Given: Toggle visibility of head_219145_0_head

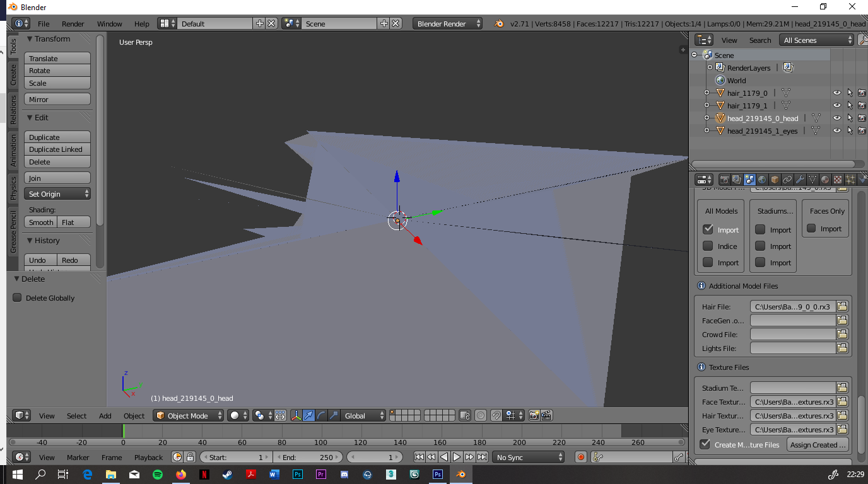Looking at the screenshot, I should pyautogui.click(x=837, y=118).
